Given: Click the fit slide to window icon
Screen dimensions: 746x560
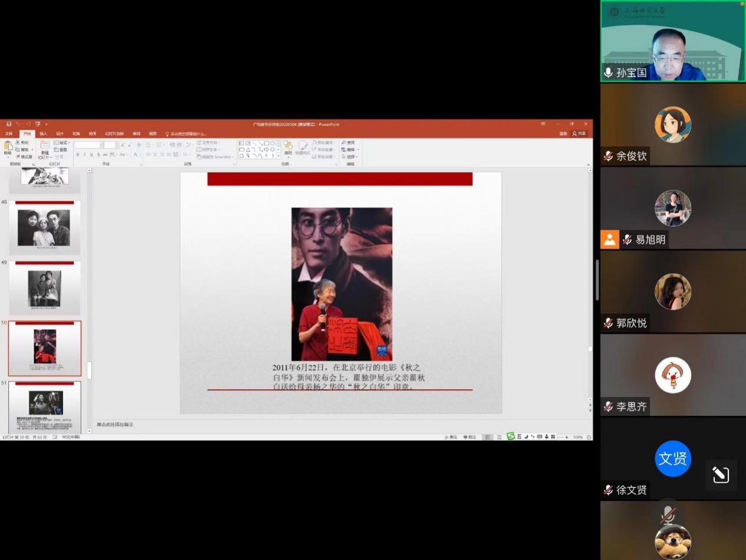Looking at the screenshot, I should coord(587,437).
